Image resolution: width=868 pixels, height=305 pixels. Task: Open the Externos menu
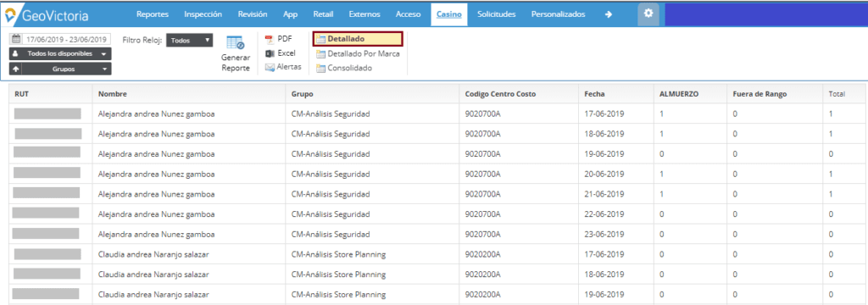click(x=364, y=15)
